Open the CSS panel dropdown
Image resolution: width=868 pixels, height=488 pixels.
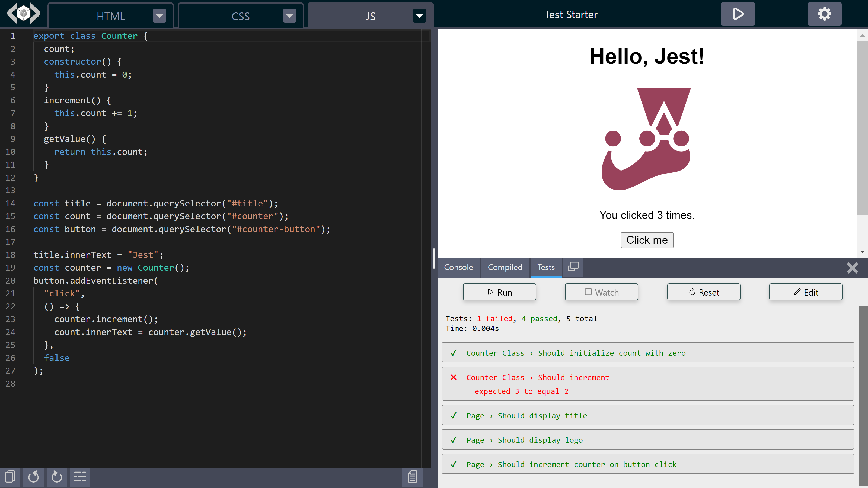point(289,15)
